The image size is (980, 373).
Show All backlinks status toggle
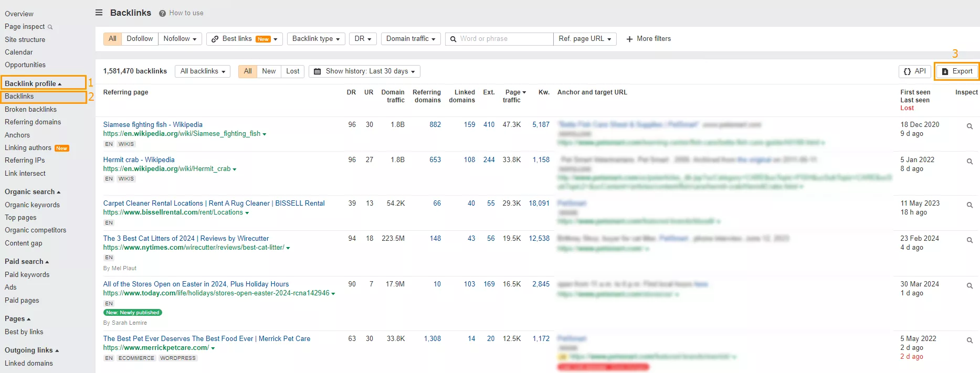click(x=248, y=71)
